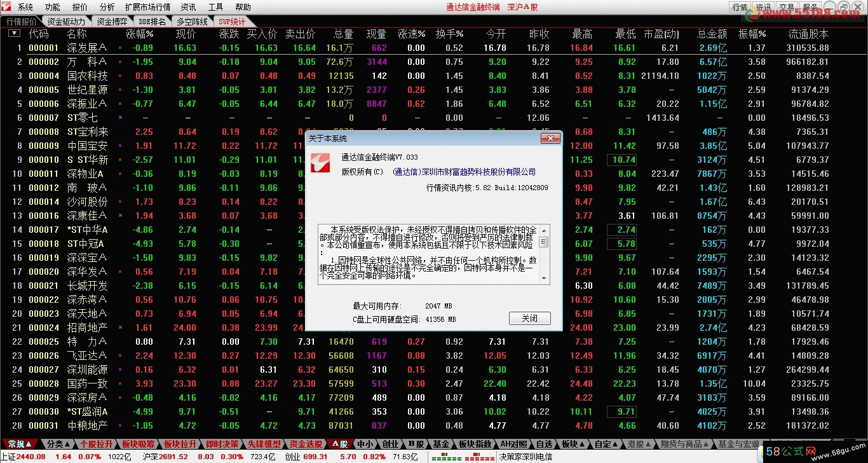Close the 关于本系统 dialog with X

coord(550,138)
